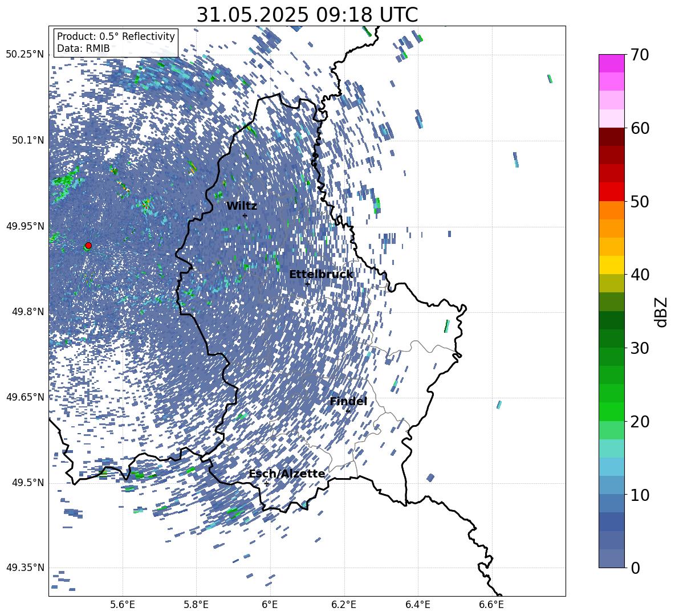The width and height of the screenshot is (675, 616).
Task: Click the Findel cross marker
Action: tap(348, 411)
